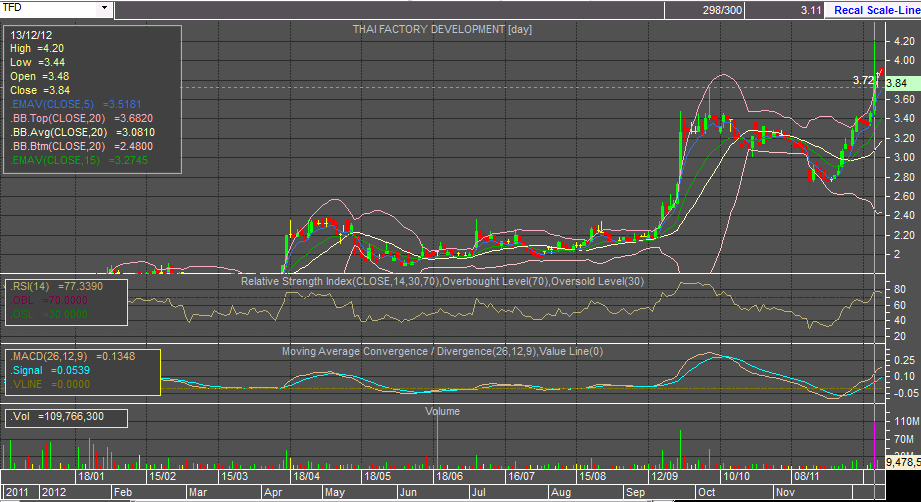Click the High =4.20 value

(37, 49)
